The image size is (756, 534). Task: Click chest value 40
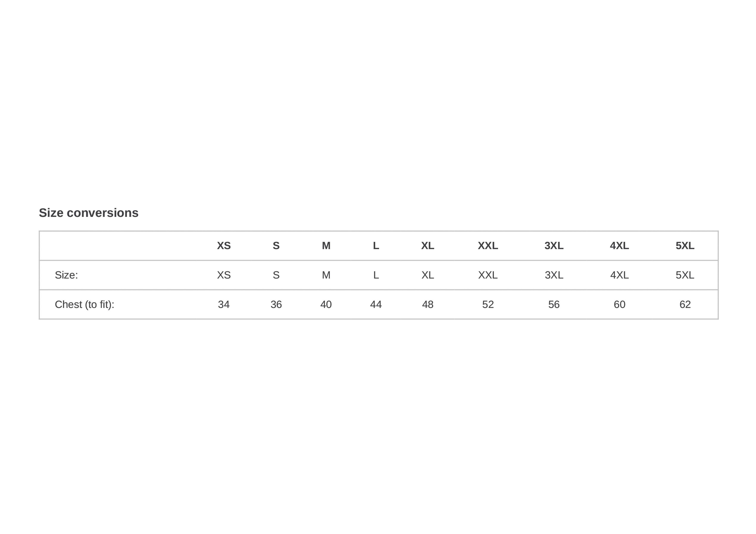click(326, 304)
